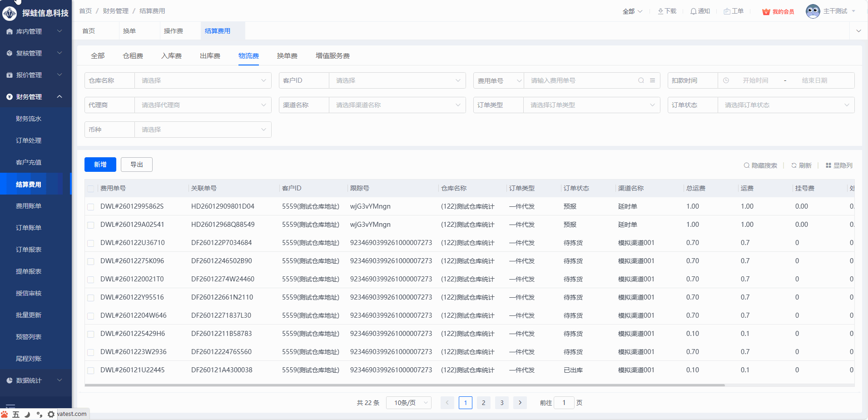Open the 10条/页 page size dropdown
This screenshot has height=420, width=868.
point(408,403)
